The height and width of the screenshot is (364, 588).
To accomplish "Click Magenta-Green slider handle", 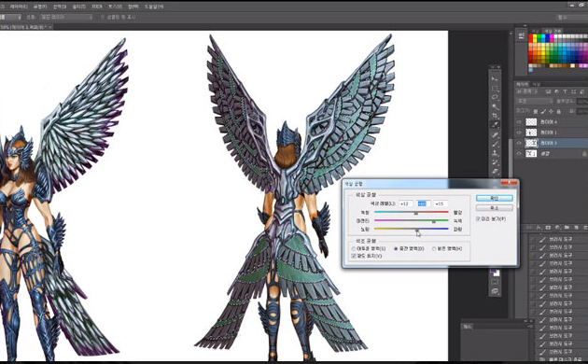I will [x=434, y=221].
